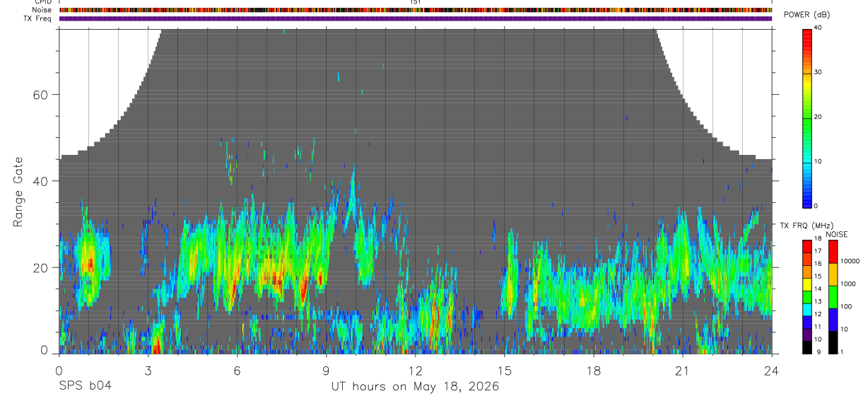Click the blue bottom of the POWER colorbar
868x401 pixels.
point(807,194)
